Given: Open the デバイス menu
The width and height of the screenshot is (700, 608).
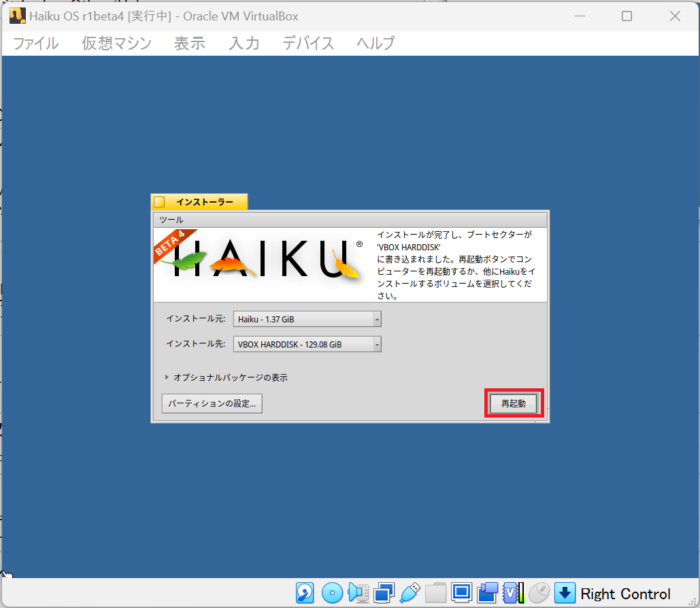Looking at the screenshot, I should pyautogui.click(x=308, y=44).
